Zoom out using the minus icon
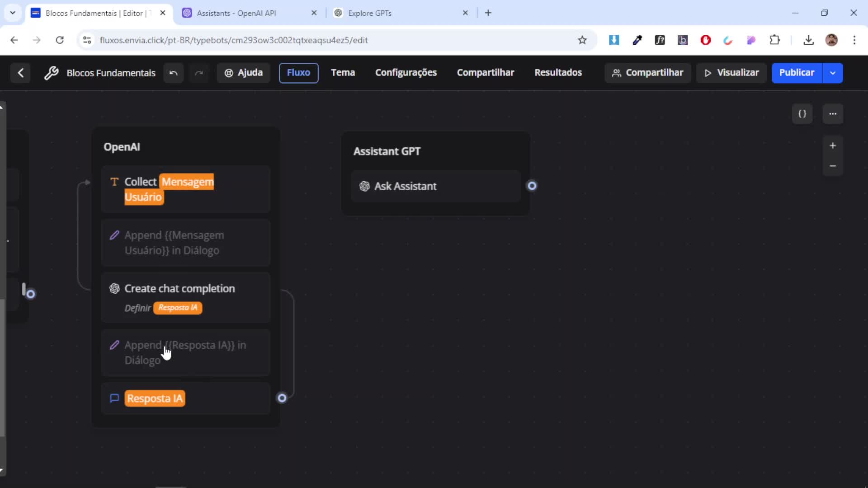The width and height of the screenshot is (868, 488). tap(833, 166)
